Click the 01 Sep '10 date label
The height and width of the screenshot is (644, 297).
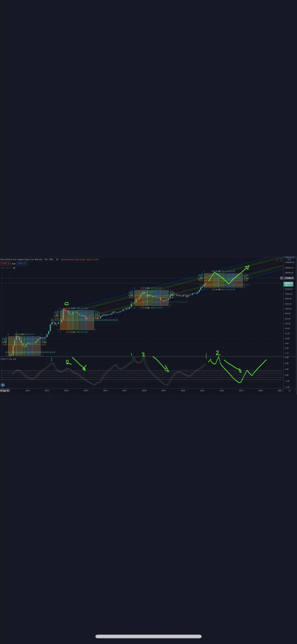5,391
